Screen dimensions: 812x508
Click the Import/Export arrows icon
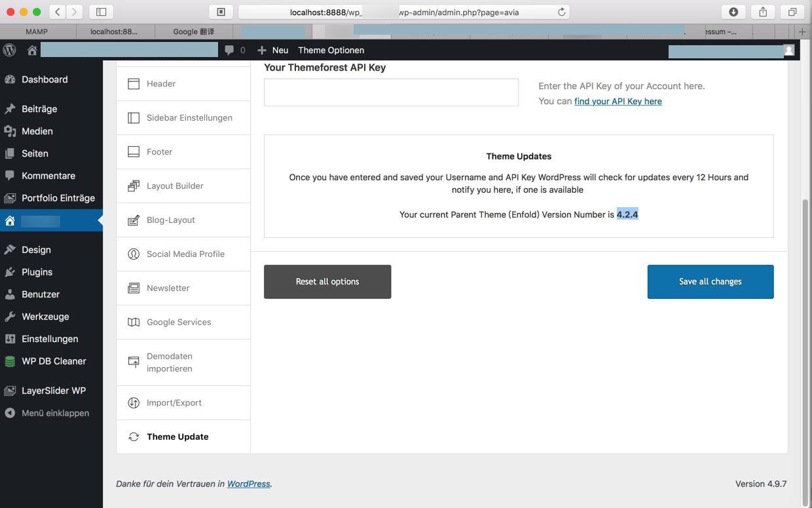pos(134,403)
